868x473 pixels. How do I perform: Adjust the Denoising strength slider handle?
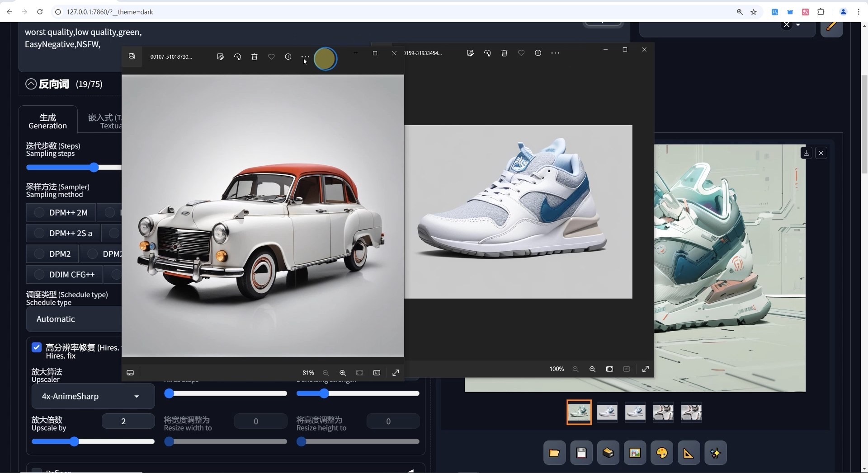click(324, 393)
